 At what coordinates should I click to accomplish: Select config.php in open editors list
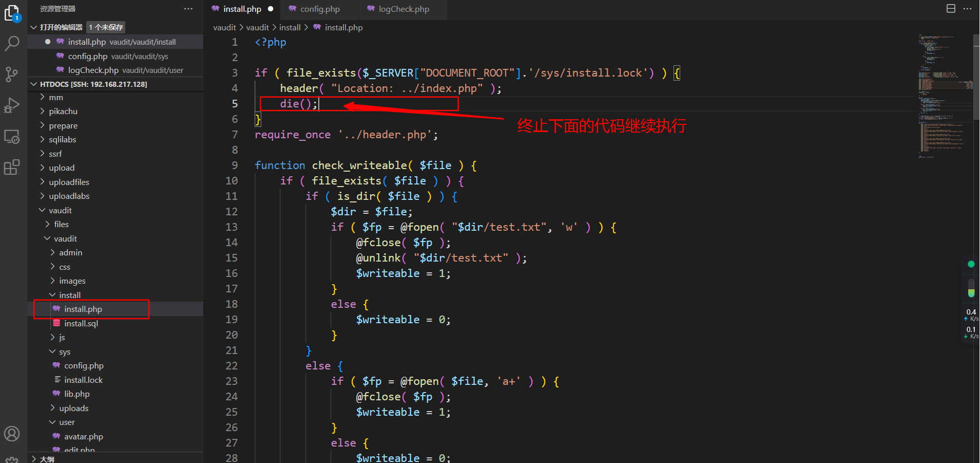[116, 56]
